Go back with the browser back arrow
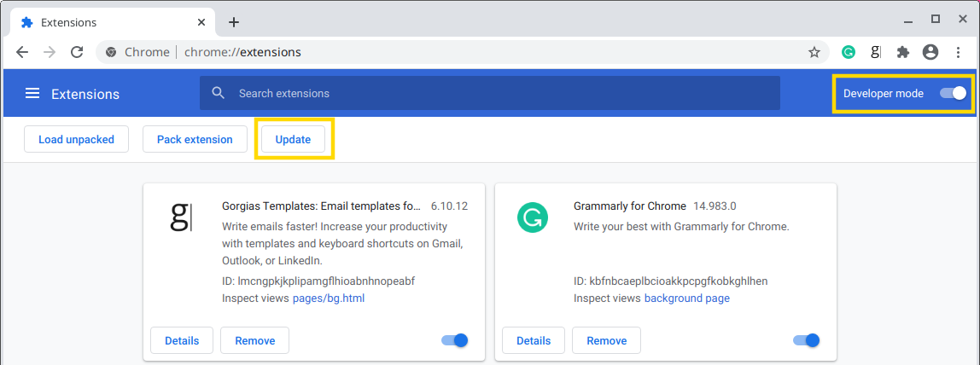Viewport: 980px width, 365px height. [x=22, y=52]
